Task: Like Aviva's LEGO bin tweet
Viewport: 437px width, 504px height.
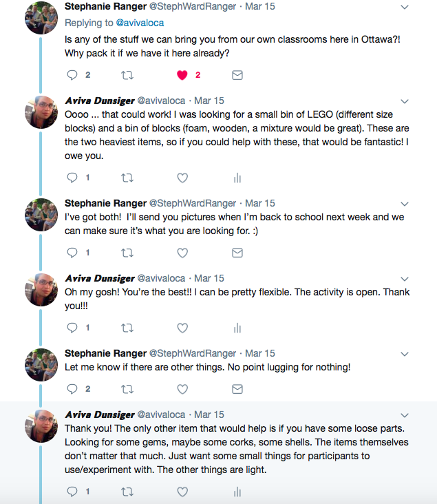Action: point(182,178)
